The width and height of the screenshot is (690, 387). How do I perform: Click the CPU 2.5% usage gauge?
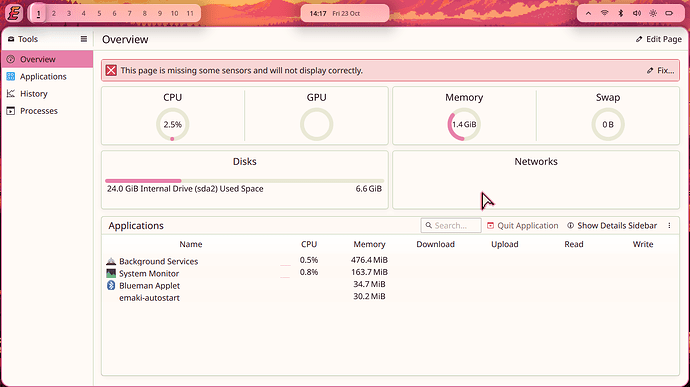(172, 125)
